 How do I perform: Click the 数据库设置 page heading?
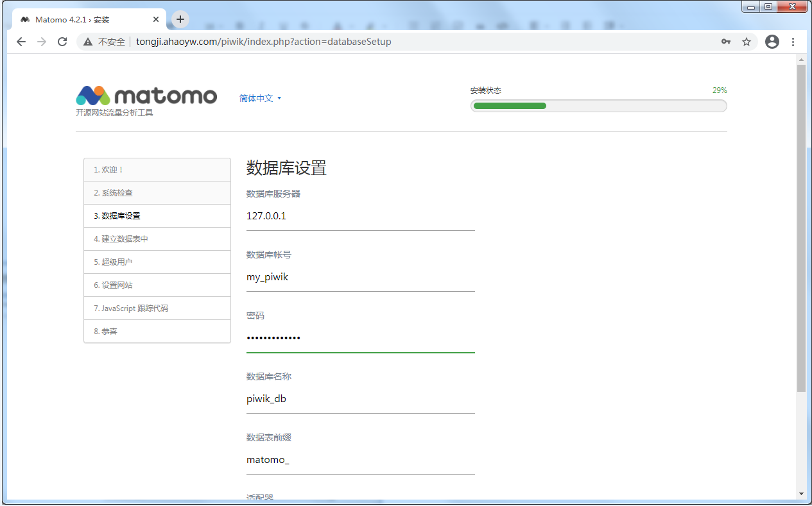tap(286, 168)
